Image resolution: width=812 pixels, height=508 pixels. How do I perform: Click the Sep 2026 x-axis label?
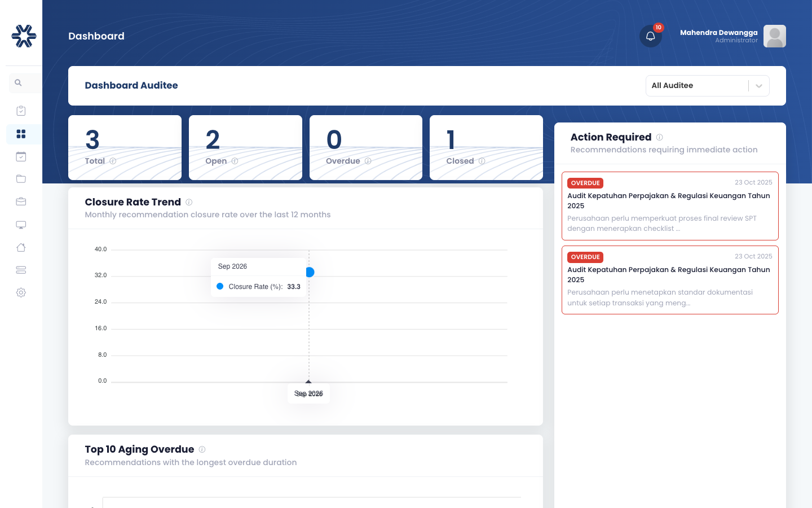[308, 393]
